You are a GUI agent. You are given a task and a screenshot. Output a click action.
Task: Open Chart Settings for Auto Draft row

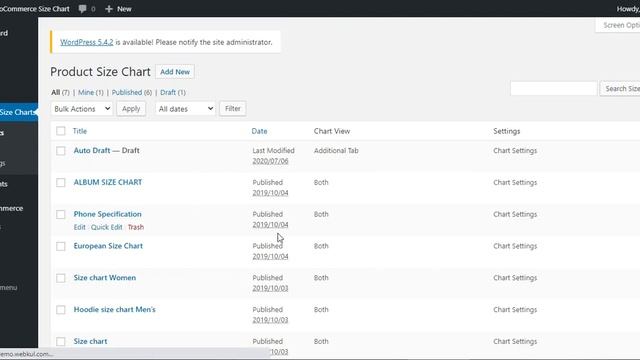tap(515, 151)
